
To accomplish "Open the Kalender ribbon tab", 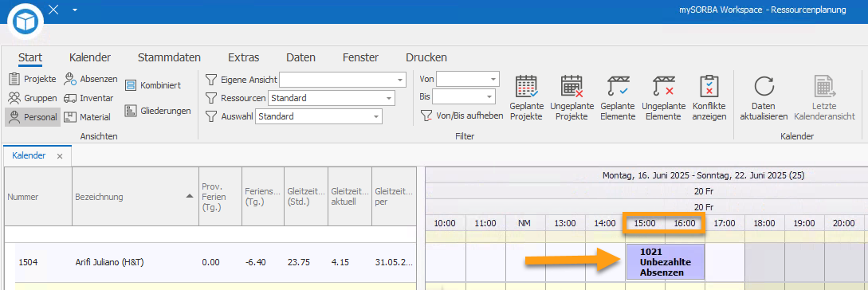I will pyautogui.click(x=90, y=57).
